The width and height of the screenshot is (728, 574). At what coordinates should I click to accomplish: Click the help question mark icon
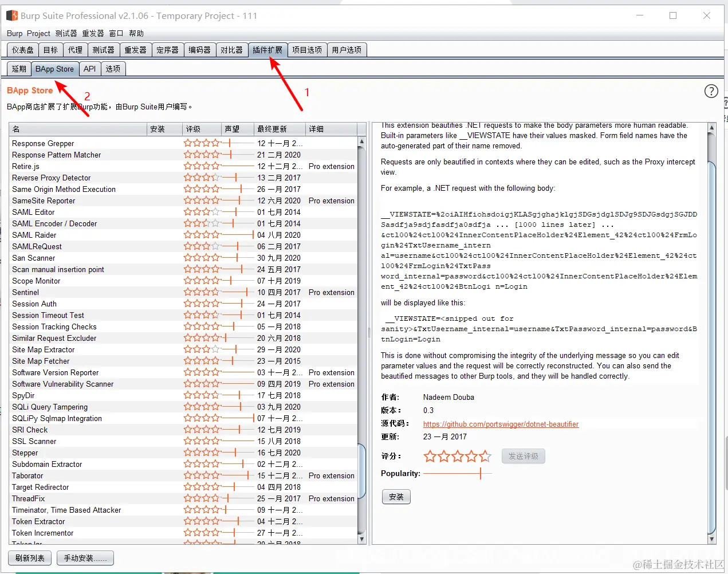tap(711, 91)
